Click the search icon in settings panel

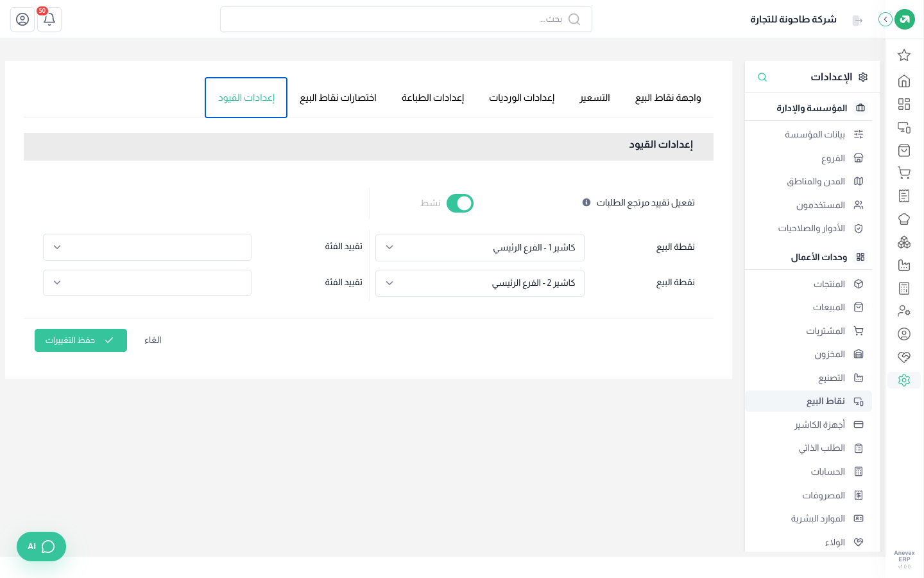762,77
